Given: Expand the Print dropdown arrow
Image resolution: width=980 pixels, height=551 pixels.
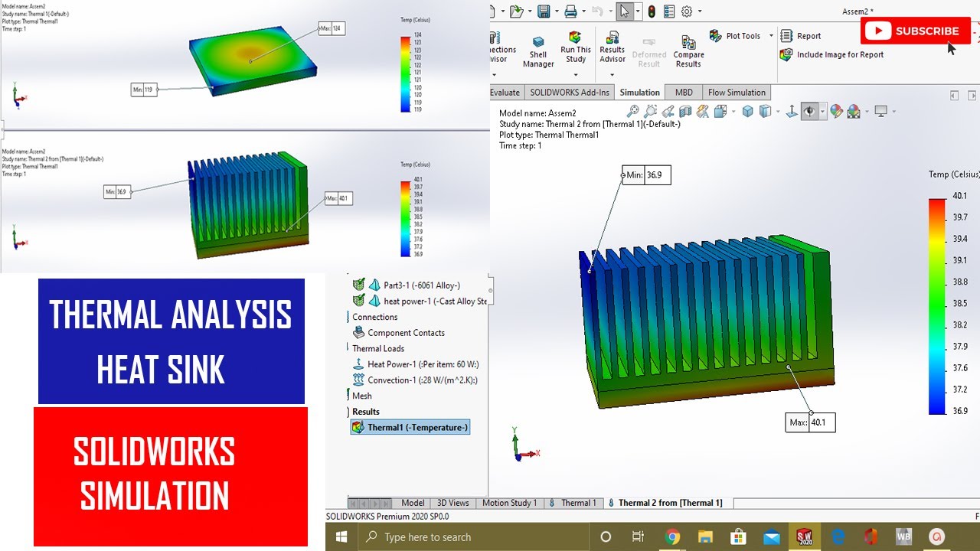Looking at the screenshot, I should pyautogui.click(x=583, y=11).
